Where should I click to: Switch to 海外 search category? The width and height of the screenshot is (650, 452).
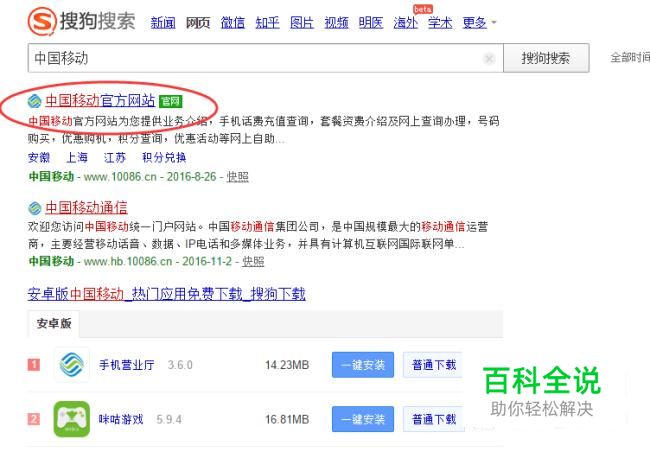(406, 22)
